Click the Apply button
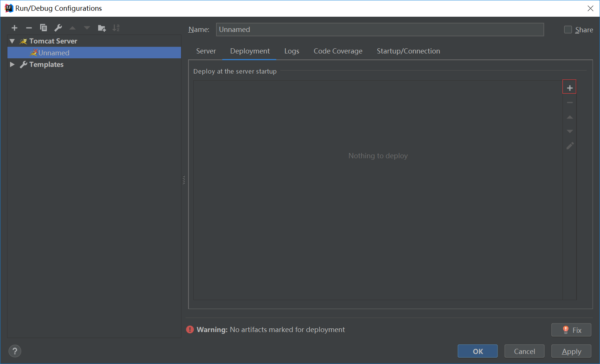600x364 pixels. 571,351
